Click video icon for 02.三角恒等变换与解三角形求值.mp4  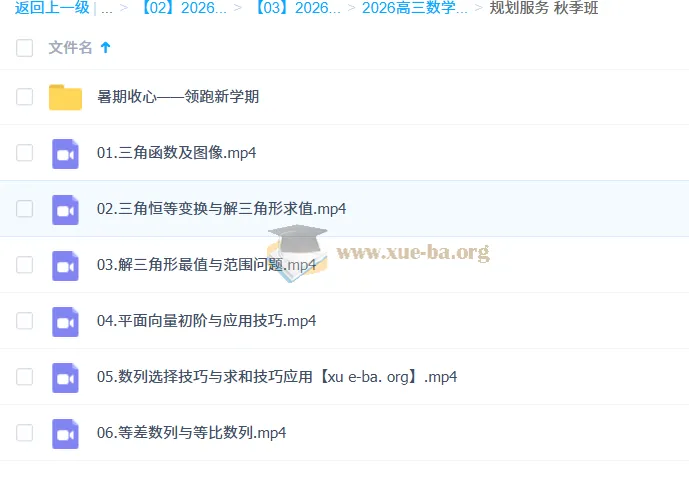point(65,209)
